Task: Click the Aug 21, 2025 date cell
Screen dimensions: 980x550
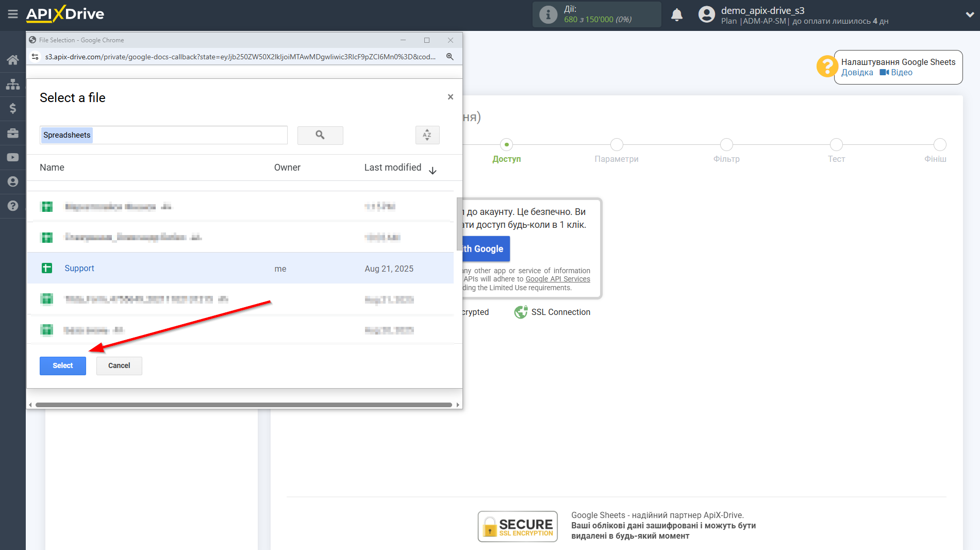Action: pos(389,269)
